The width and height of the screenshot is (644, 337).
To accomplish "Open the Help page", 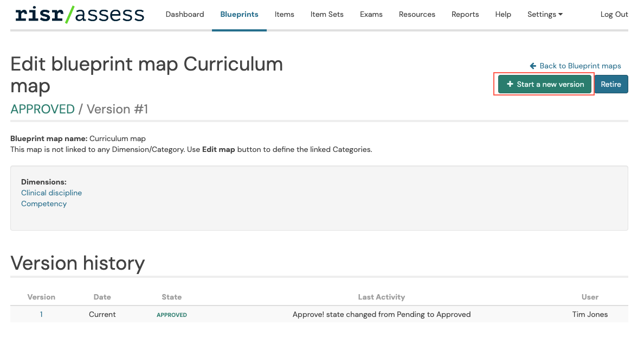I will [503, 14].
